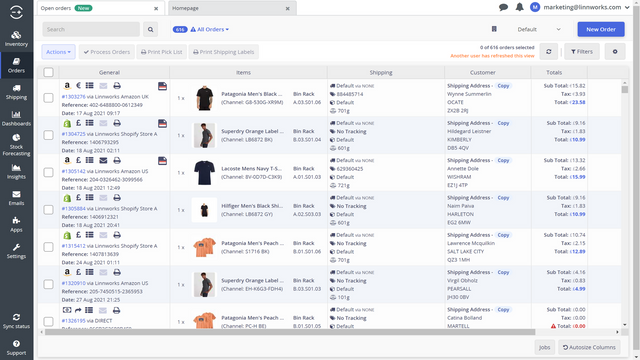Click the refresh orders icon button
640x360 pixels.
tap(549, 52)
